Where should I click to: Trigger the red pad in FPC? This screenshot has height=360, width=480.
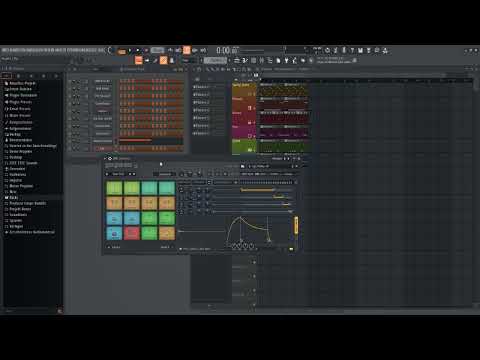tap(132, 233)
